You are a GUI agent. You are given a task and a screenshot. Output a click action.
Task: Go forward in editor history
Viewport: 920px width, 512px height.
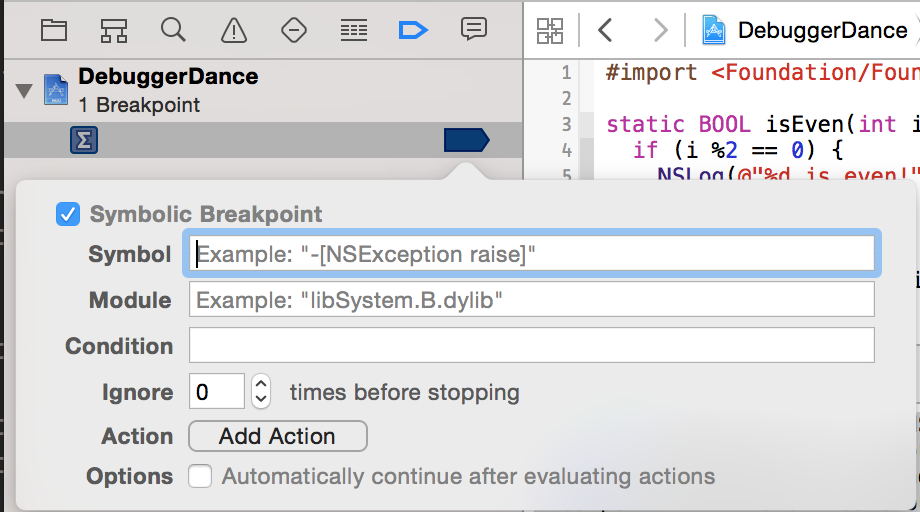coord(660,30)
